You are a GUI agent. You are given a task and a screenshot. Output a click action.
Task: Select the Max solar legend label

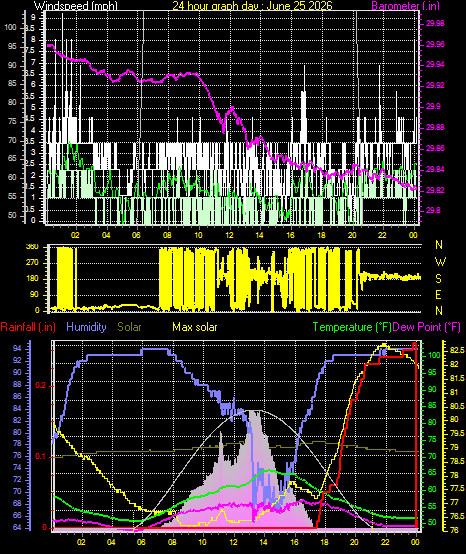pyautogui.click(x=195, y=327)
